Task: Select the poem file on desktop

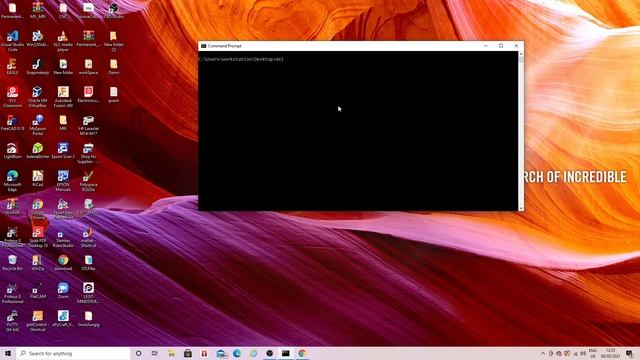Action: [113, 95]
